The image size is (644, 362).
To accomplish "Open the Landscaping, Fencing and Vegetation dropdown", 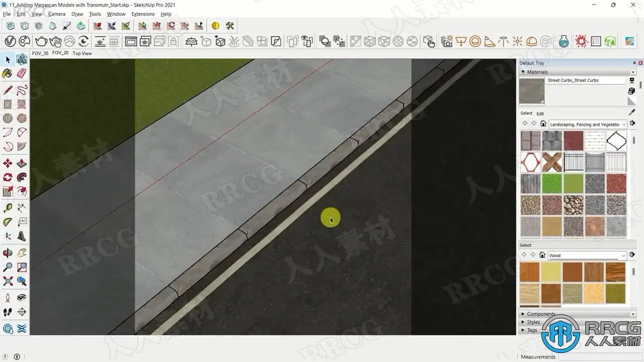I will [588, 124].
